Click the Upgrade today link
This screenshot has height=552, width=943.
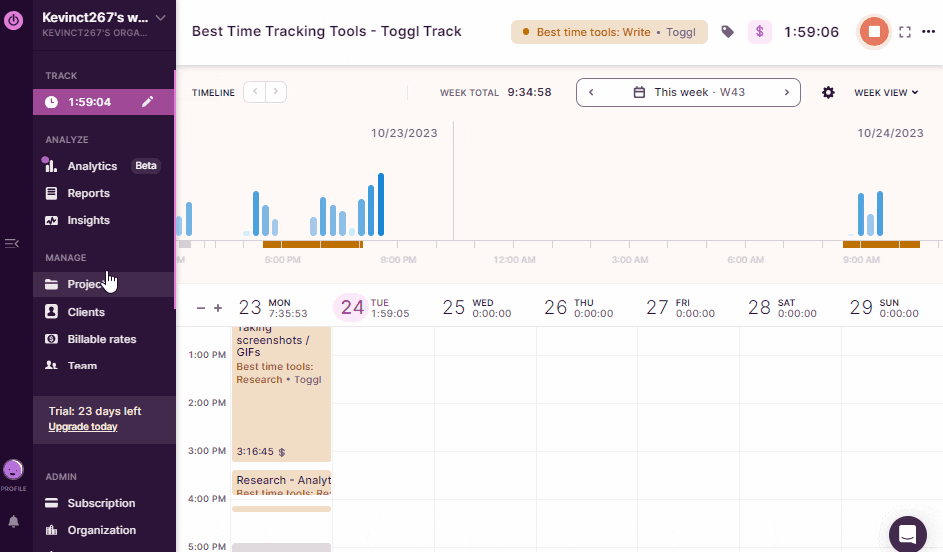click(x=82, y=427)
